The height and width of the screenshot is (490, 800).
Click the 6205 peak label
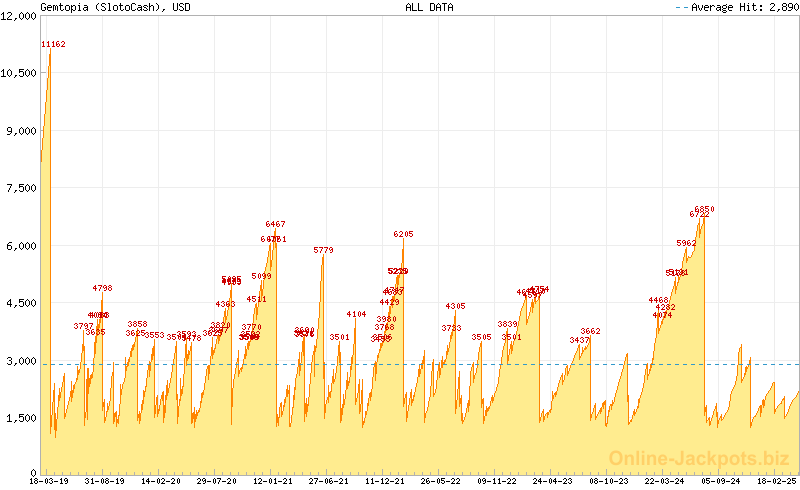pyautogui.click(x=403, y=234)
